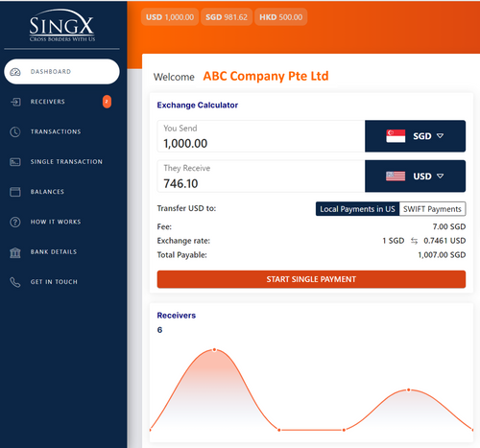Viewport: 480px width, 448px height.
Task: Switch to SWIFT Payments option
Action: coord(432,209)
